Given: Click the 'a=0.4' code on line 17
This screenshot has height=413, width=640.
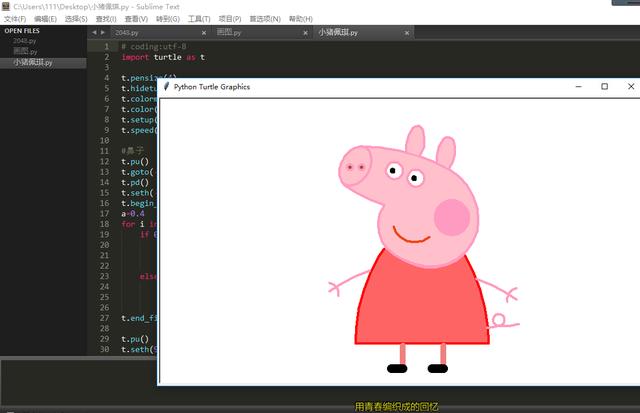Looking at the screenshot, I should click(x=133, y=213).
